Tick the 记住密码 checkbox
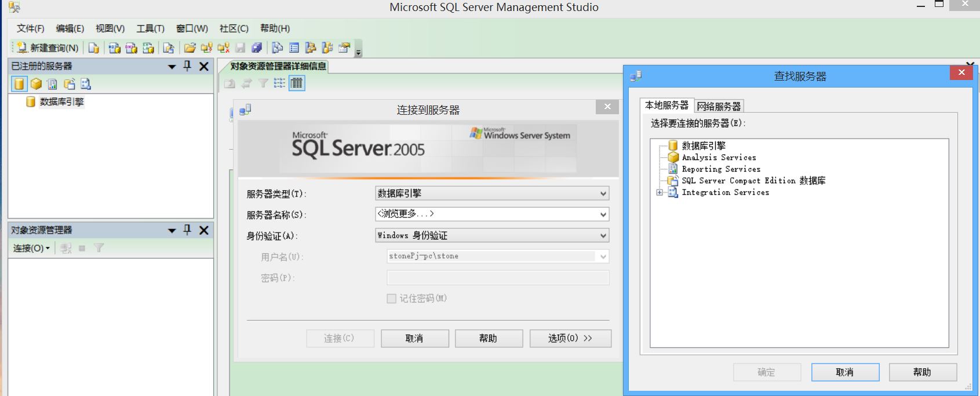980x396 pixels. pos(392,299)
